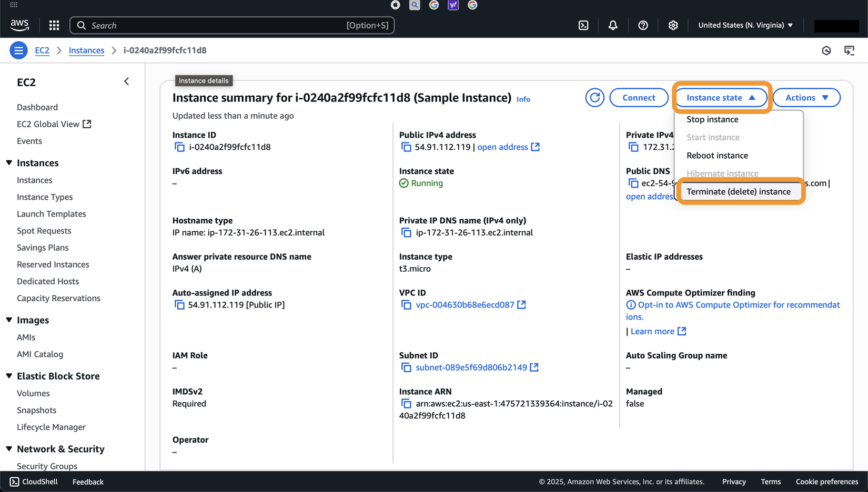Open the Actions dropdown
868x492 pixels.
pyautogui.click(x=806, y=98)
